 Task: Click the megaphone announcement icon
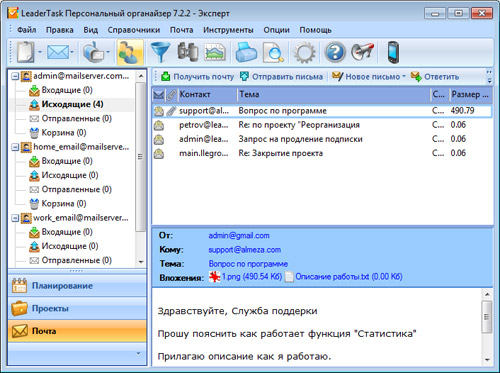(x=363, y=51)
